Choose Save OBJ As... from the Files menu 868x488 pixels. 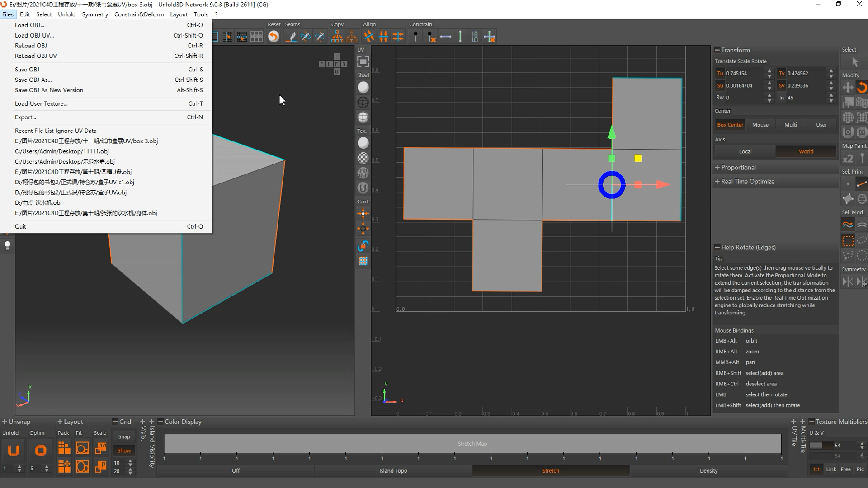coord(33,80)
